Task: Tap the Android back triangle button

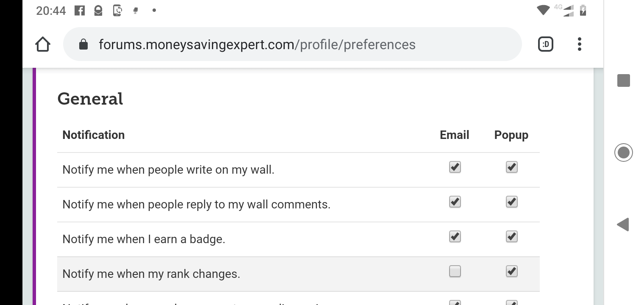Action: pos(623,225)
